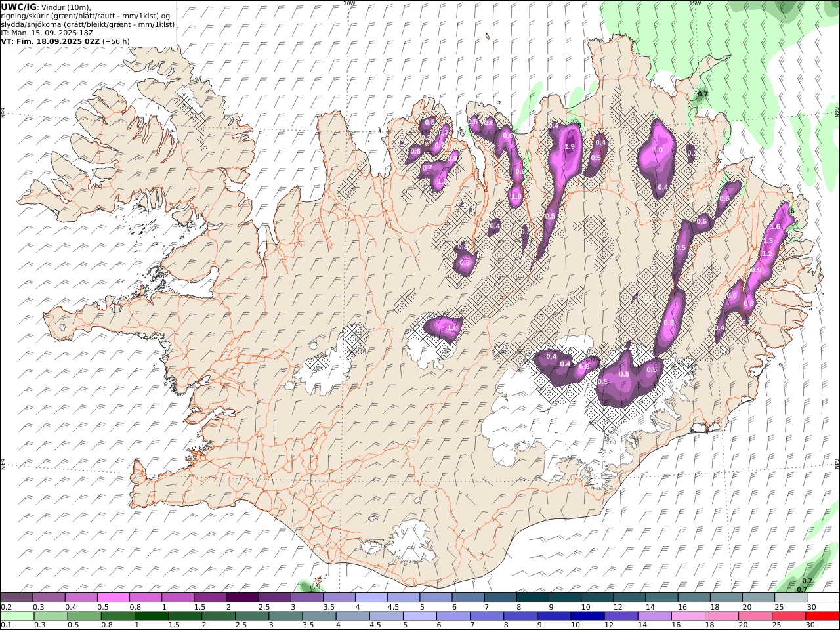Click the valid time 'VT: Fim. 18.09.2025 02Z'
840x630 pixels.
tap(51, 41)
